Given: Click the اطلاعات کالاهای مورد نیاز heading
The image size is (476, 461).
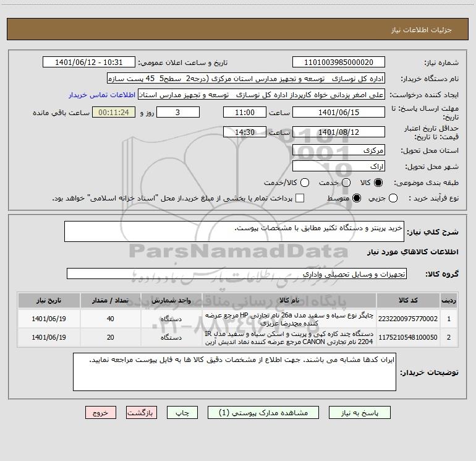Looking at the screenshot, I should (x=413, y=252).
